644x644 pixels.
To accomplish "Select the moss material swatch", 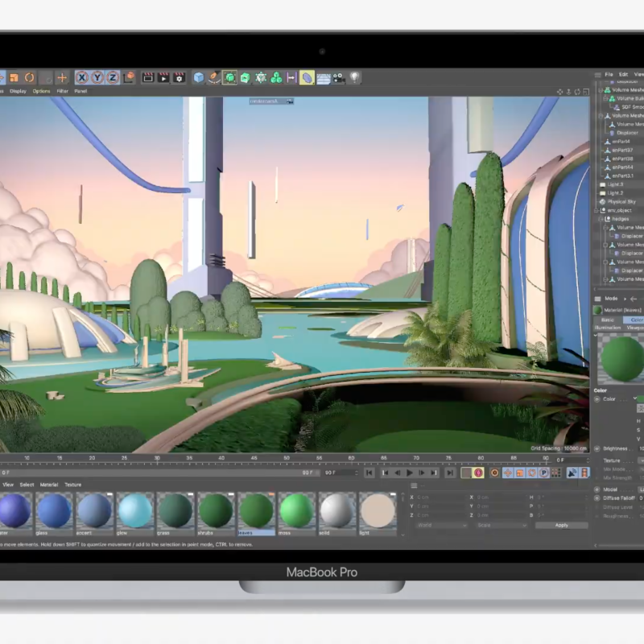I will 296,514.
